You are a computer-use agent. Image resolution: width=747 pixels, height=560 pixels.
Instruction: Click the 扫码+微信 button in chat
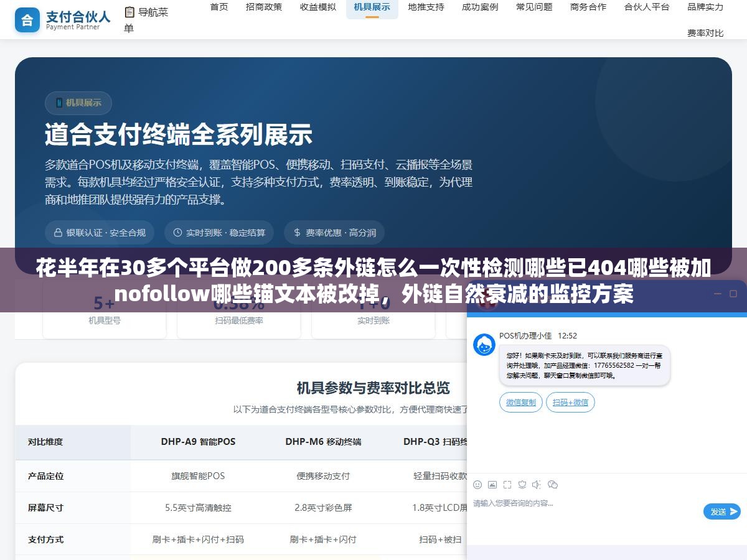point(570,402)
